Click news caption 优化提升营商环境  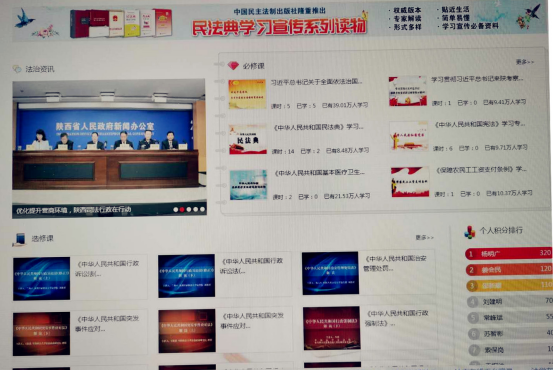74,210
